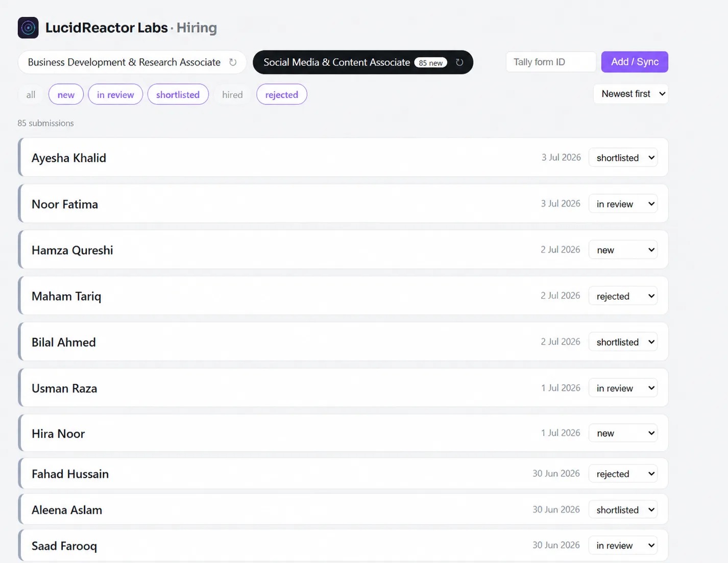The image size is (728, 563).
Task: Open Usman Raza's submission
Action: pos(343,387)
